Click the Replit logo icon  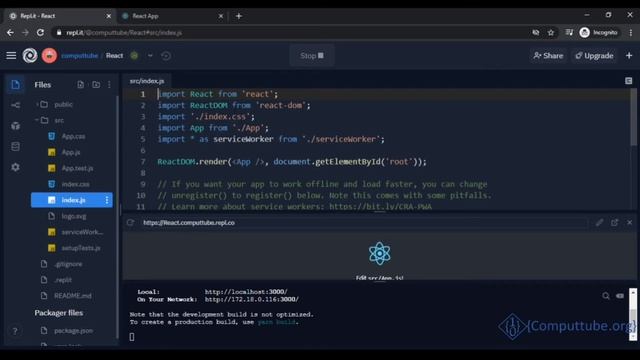(x=30, y=56)
